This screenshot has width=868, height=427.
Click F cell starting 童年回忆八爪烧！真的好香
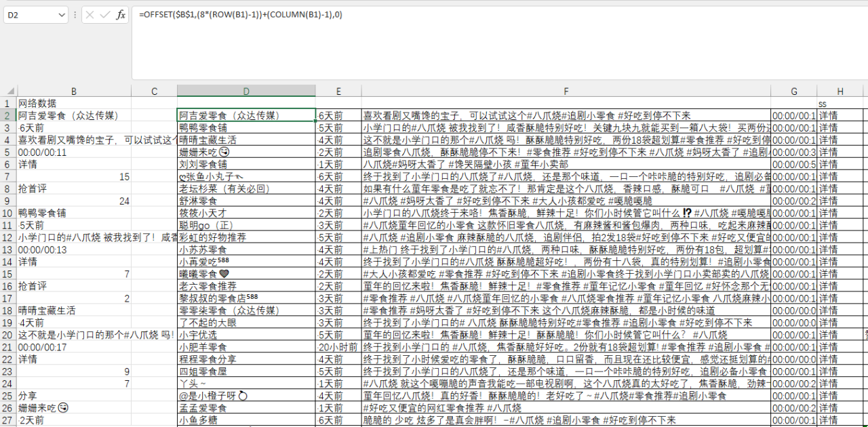pos(566,396)
